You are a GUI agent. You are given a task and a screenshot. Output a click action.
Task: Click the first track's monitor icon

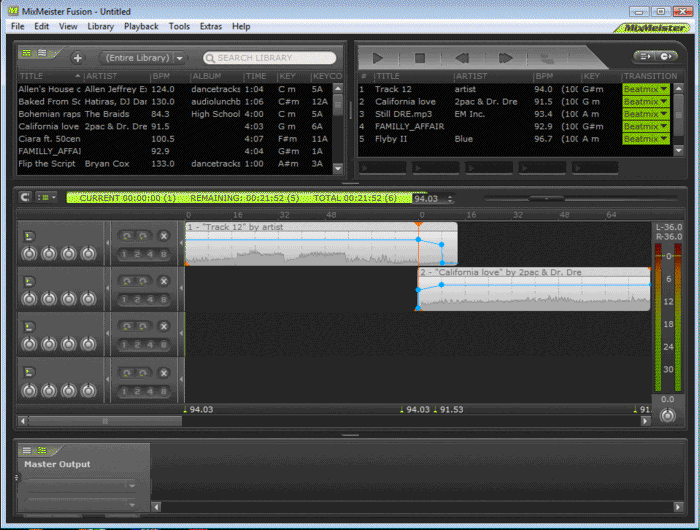click(x=29, y=236)
